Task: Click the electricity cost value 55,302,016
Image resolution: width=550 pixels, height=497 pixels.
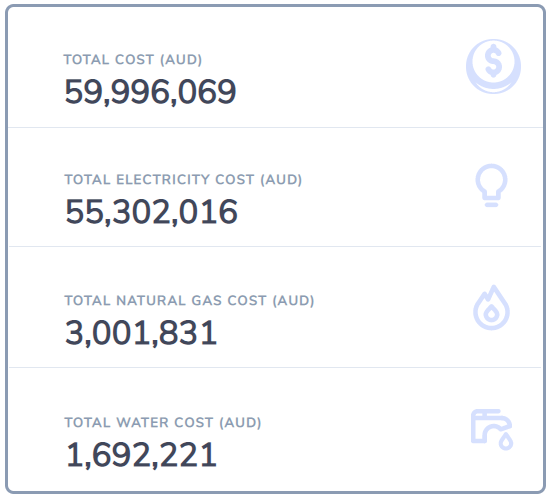Action: (x=151, y=212)
